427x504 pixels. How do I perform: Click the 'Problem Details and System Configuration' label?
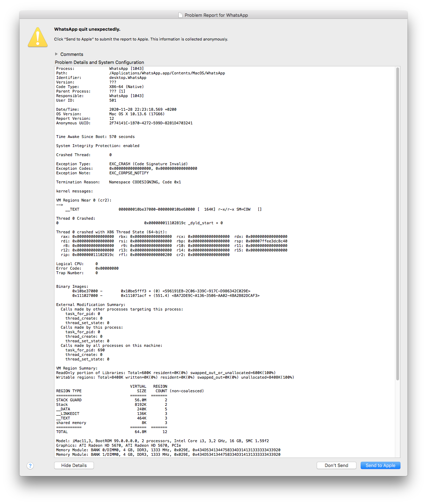pos(100,63)
